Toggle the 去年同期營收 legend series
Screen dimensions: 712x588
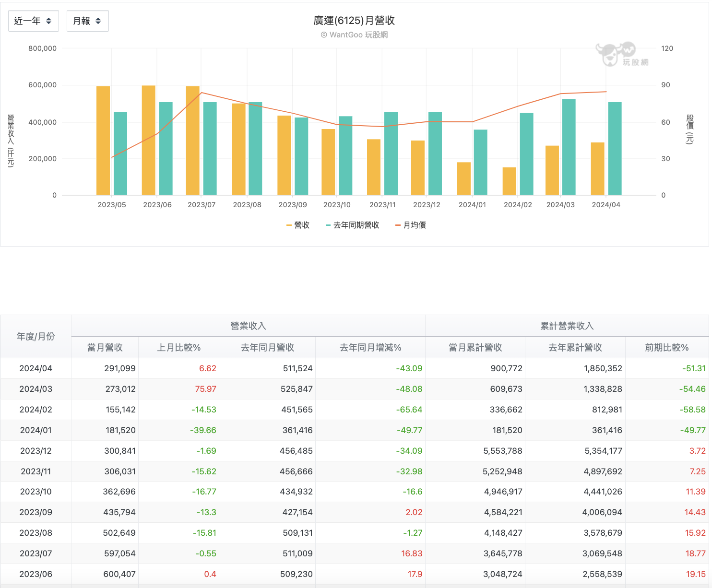(x=352, y=225)
